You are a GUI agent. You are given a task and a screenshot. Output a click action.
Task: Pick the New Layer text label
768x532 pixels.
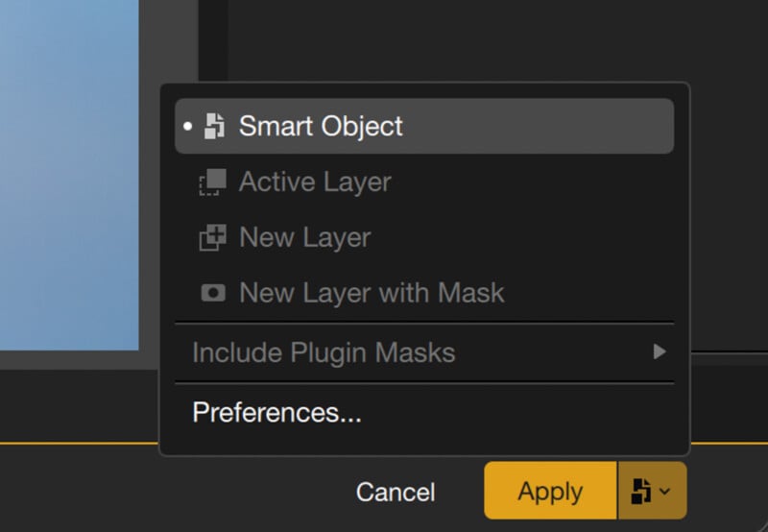click(304, 237)
